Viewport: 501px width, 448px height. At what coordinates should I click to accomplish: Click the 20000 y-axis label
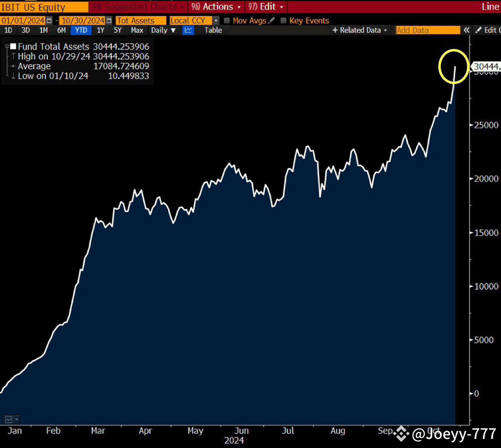tap(486, 179)
